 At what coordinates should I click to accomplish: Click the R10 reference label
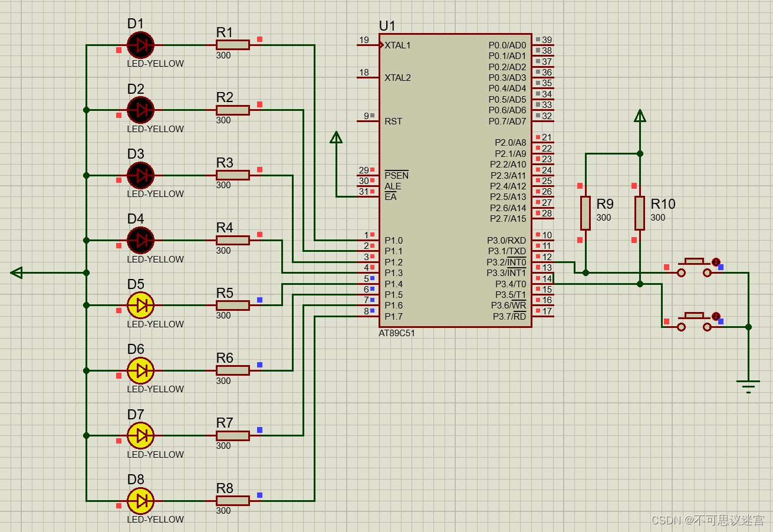click(x=663, y=204)
